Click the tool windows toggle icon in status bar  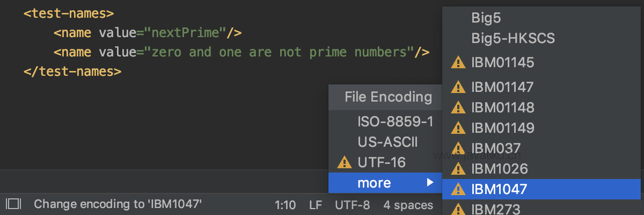(x=13, y=204)
